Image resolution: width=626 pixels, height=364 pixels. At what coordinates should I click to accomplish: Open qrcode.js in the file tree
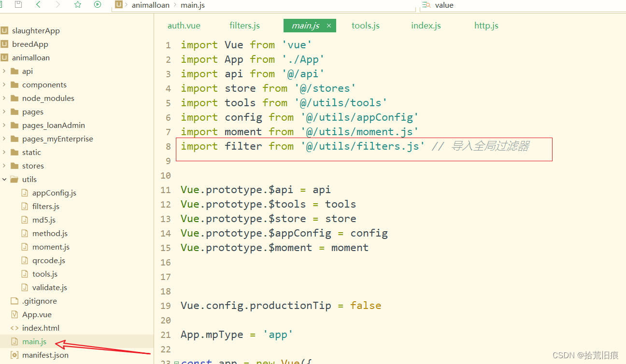tap(49, 260)
